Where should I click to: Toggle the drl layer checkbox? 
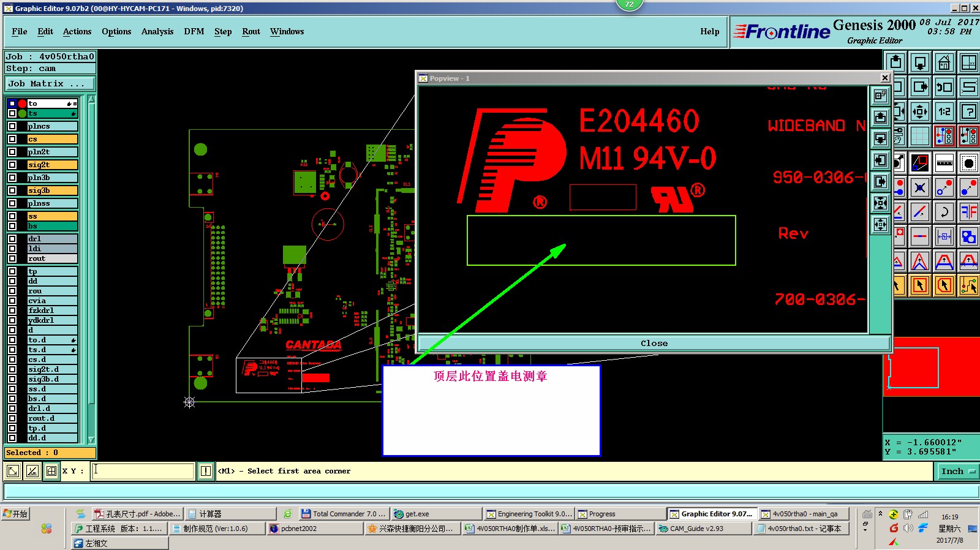coord(12,239)
